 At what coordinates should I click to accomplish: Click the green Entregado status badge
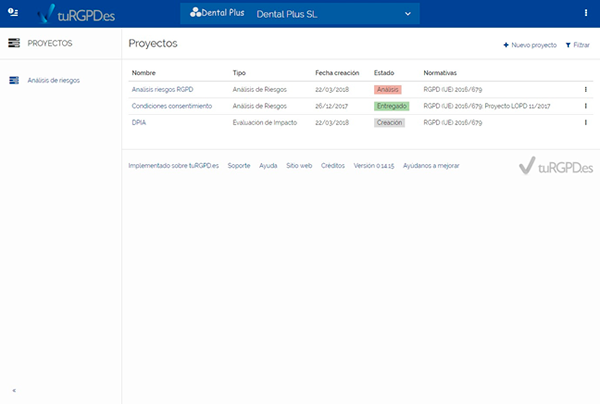click(391, 106)
